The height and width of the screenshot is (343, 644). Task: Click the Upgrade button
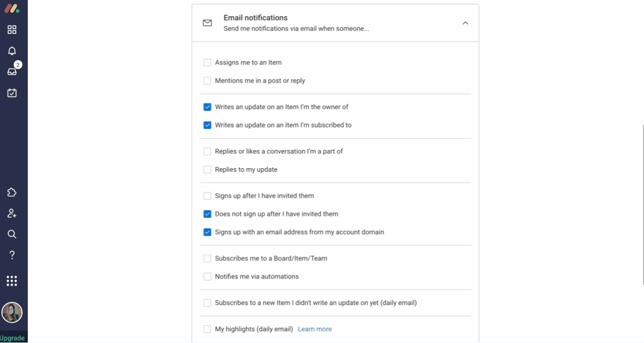(12, 338)
